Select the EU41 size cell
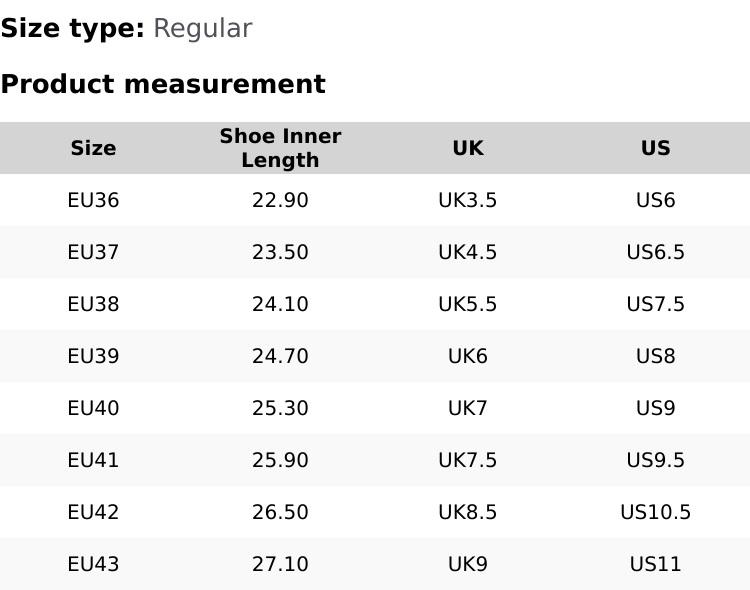The image size is (750, 590). 93,460
